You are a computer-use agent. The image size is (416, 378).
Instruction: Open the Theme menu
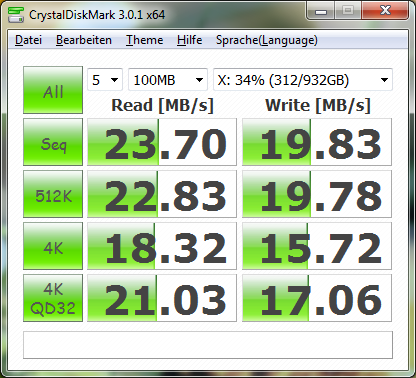(144, 40)
